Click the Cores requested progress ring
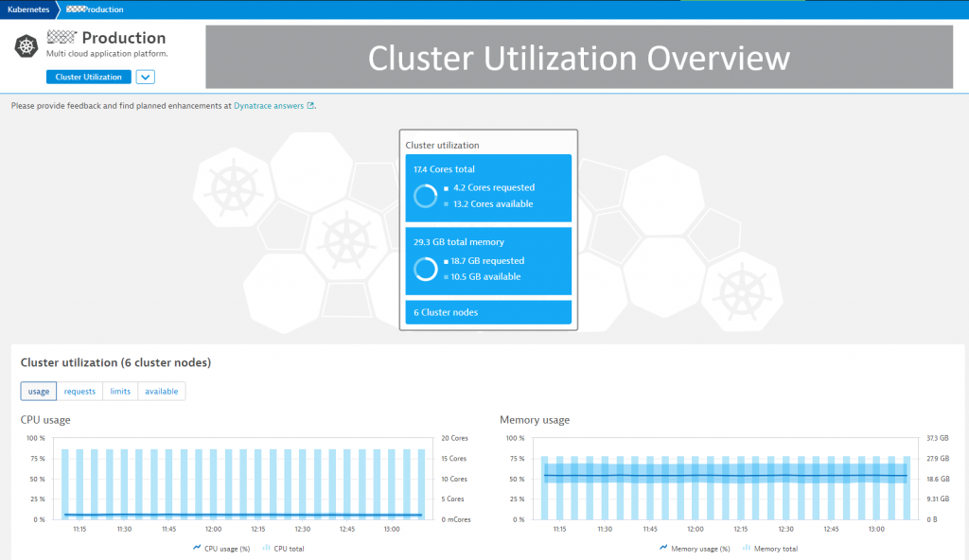 (x=425, y=195)
